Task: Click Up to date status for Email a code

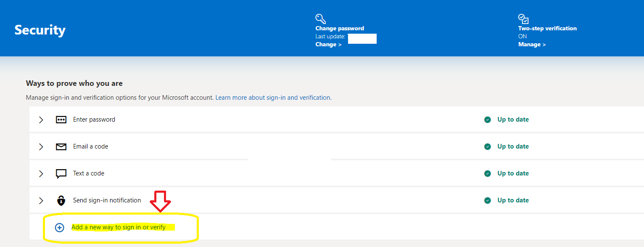Action: [513, 146]
